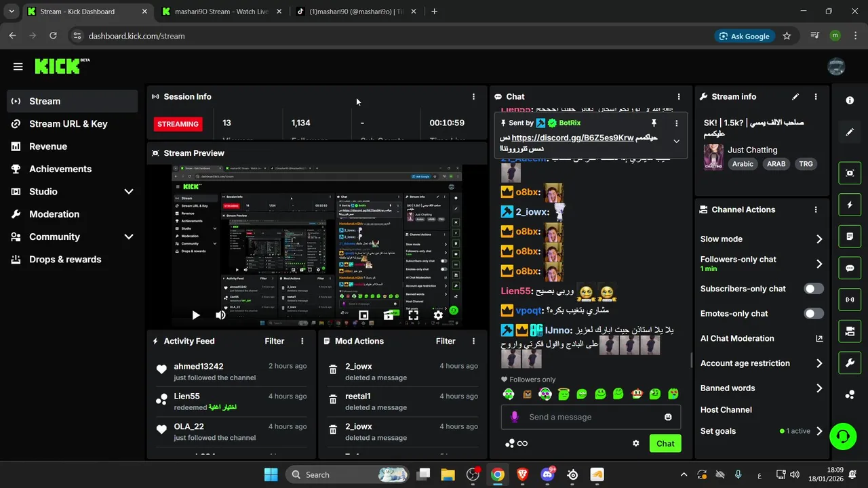Image resolution: width=868 pixels, height=488 pixels.
Task: Click the chat panel scrollbar
Action: (691, 361)
